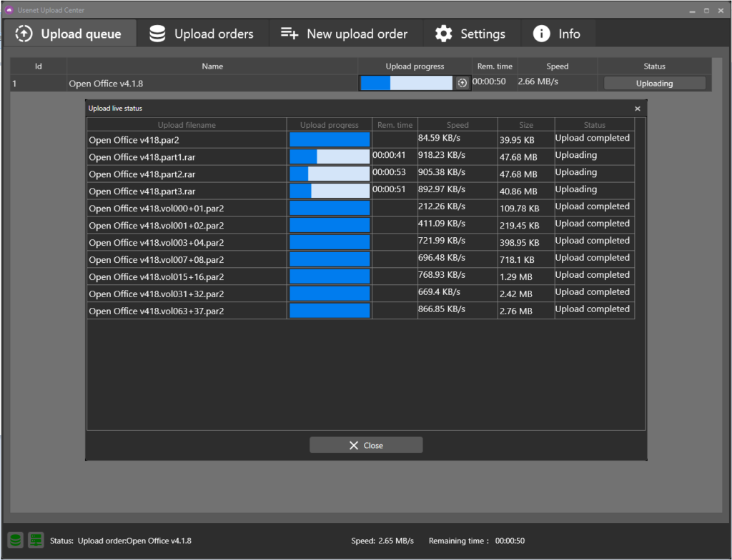
Task: Click progress bar of Open Office v418.part3.rar
Action: pos(330,191)
